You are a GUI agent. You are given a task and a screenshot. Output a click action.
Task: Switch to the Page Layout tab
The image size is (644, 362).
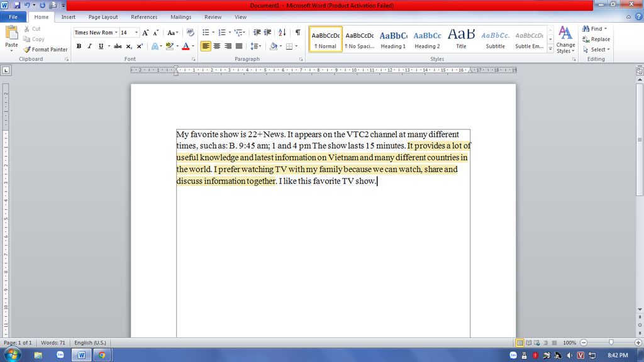coord(103,17)
